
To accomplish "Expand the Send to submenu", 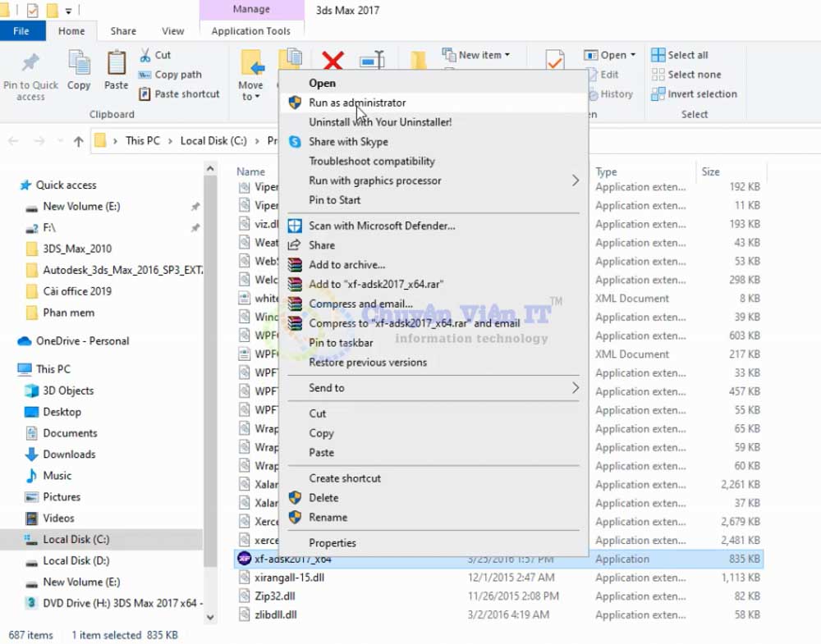I will tap(575, 388).
